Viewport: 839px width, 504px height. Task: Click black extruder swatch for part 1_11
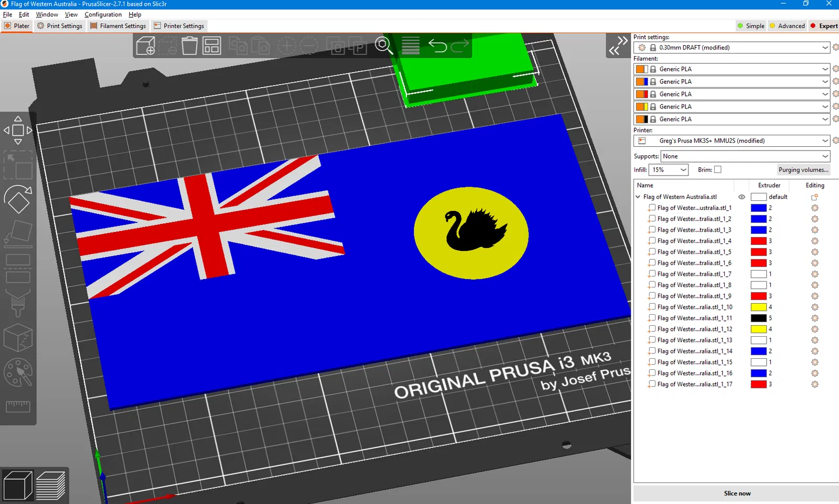[x=758, y=318]
